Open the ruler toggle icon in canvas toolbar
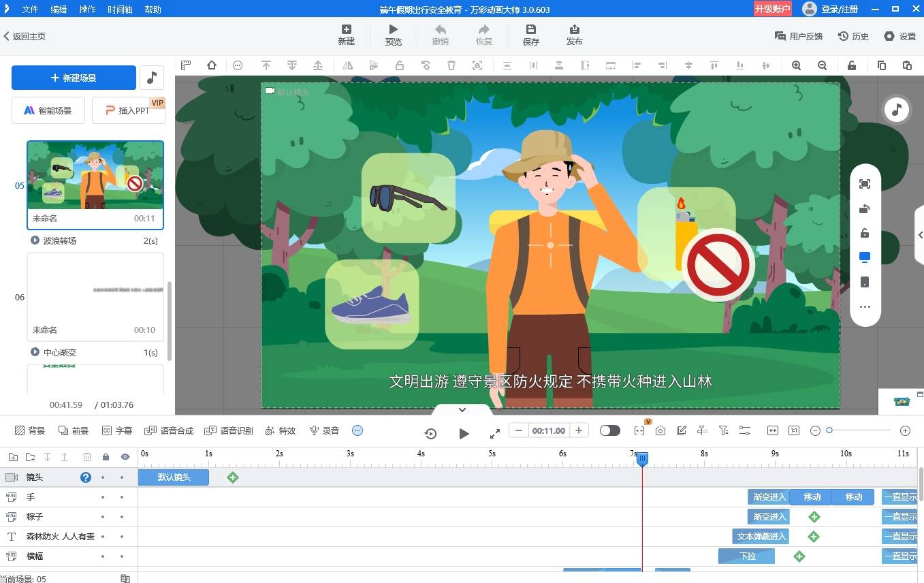Viewport: 924px width, 583px height. pyautogui.click(x=185, y=65)
